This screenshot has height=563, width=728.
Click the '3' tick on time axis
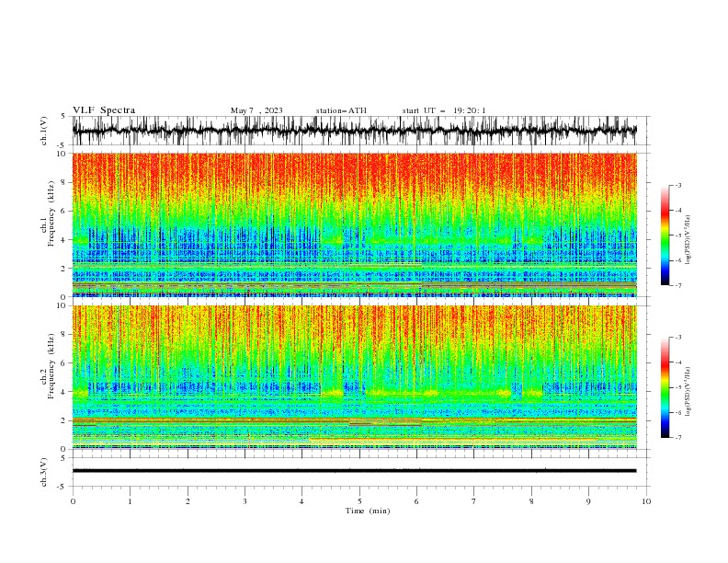tap(245, 501)
